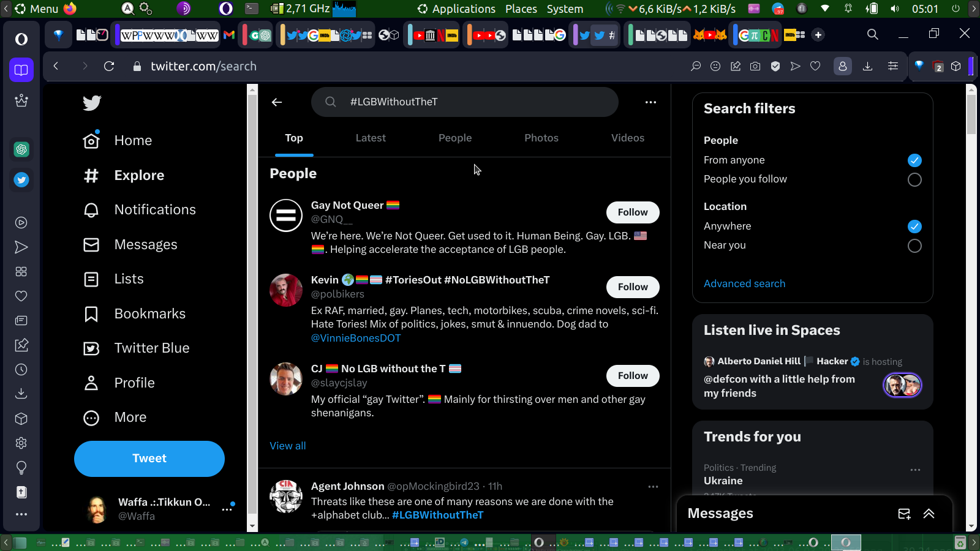Reload the twitter.com page
This screenshot has width=980, height=551.
pos(109,66)
